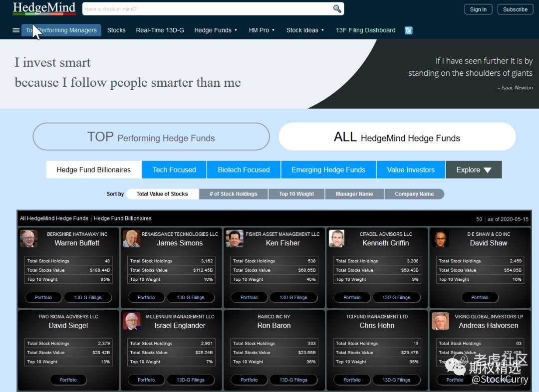Switch to Value Investors tab
Image resolution: width=539 pixels, height=392 pixels.
pyautogui.click(x=411, y=170)
